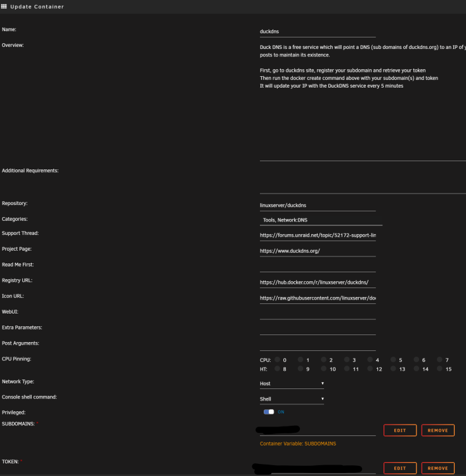Tick CPU 6 pinning checkbox
Viewport: 466px width, 476px height.
click(417, 359)
